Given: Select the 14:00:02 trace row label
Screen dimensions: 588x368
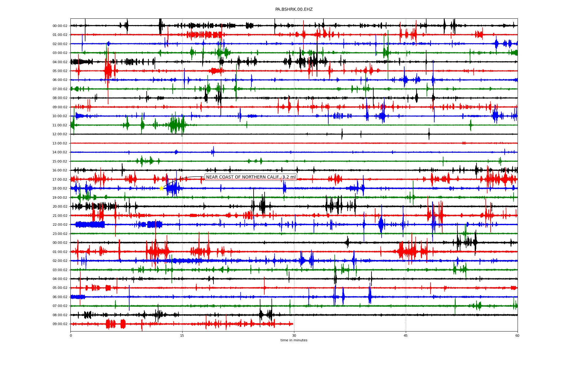Looking at the screenshot, I should tap(60, 152).
